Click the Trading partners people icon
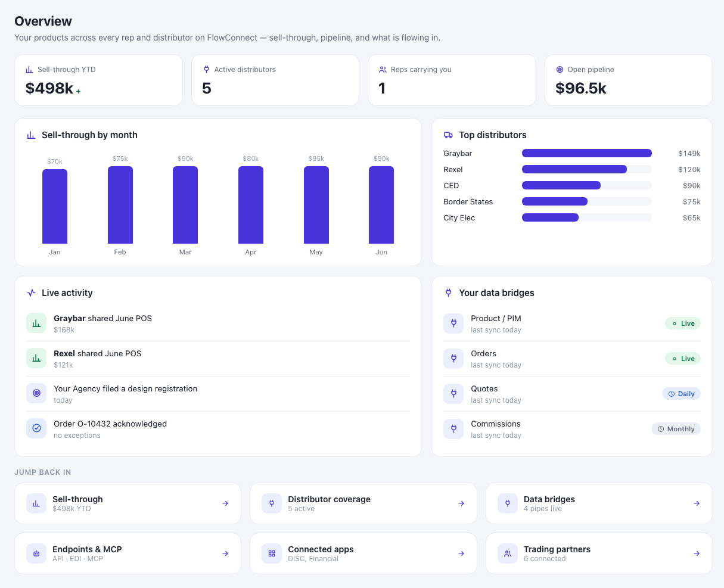Screen dimensions: 724x588 coord(508,553)
